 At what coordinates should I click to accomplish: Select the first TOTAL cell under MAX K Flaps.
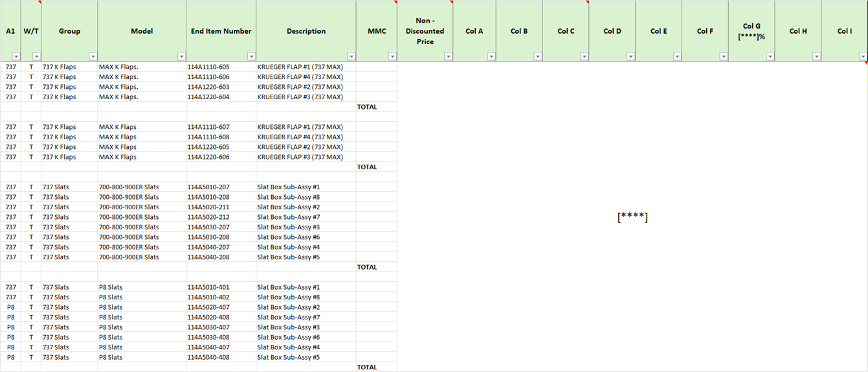pyautogui.click(x=376, y=107)
